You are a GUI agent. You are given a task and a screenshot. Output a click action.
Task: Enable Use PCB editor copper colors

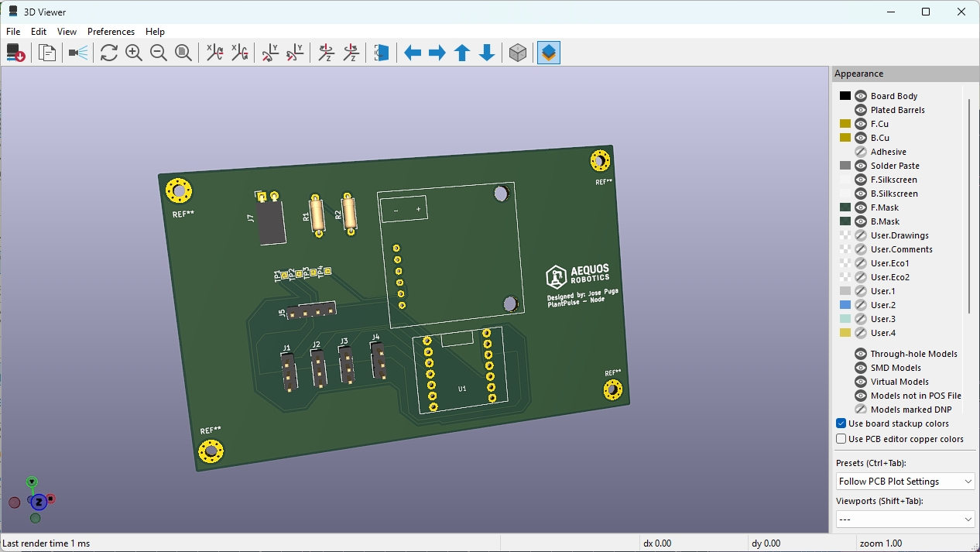(841, 439)
